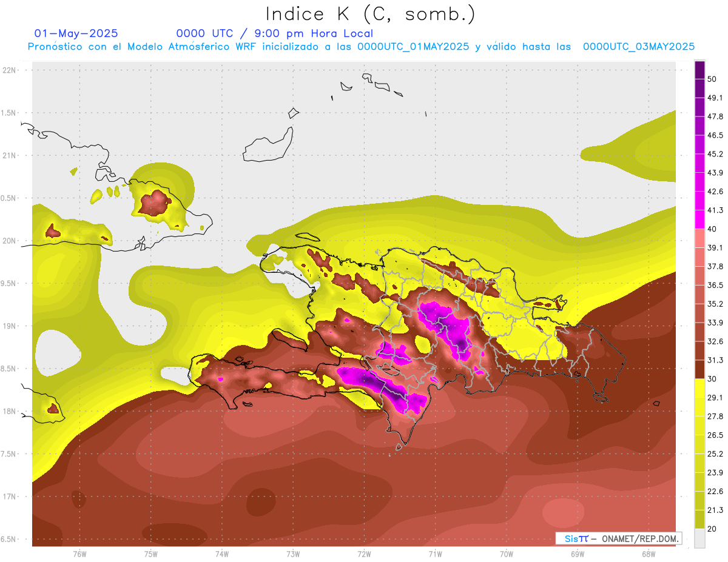Click the "7.5N" latitude label

(9, 454)
